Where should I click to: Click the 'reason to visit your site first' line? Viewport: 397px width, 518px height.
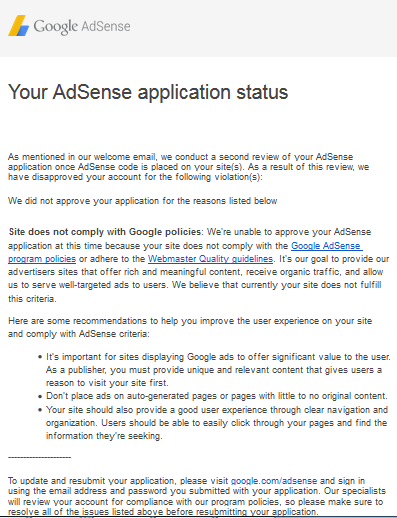(x=107, y=383)
